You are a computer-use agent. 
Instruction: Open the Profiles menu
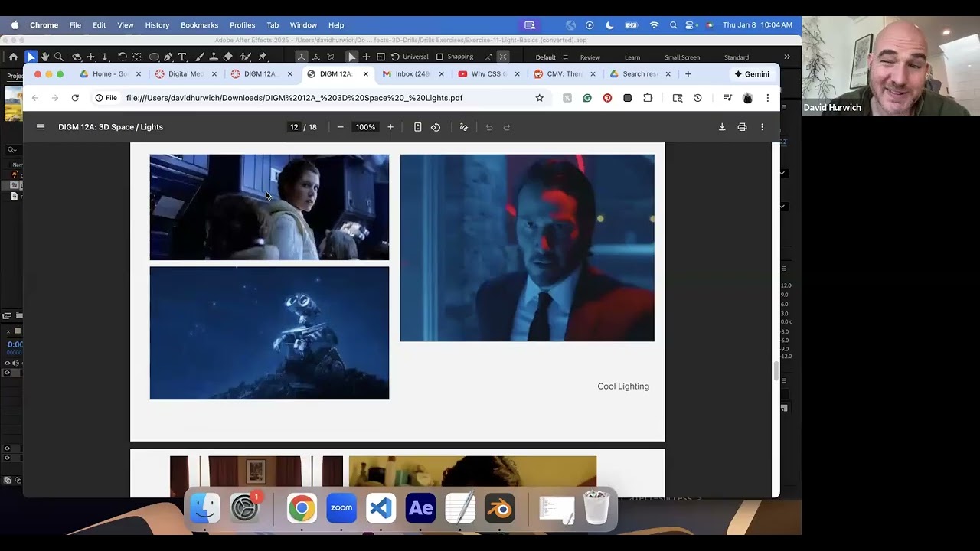(x=242, y=25)
